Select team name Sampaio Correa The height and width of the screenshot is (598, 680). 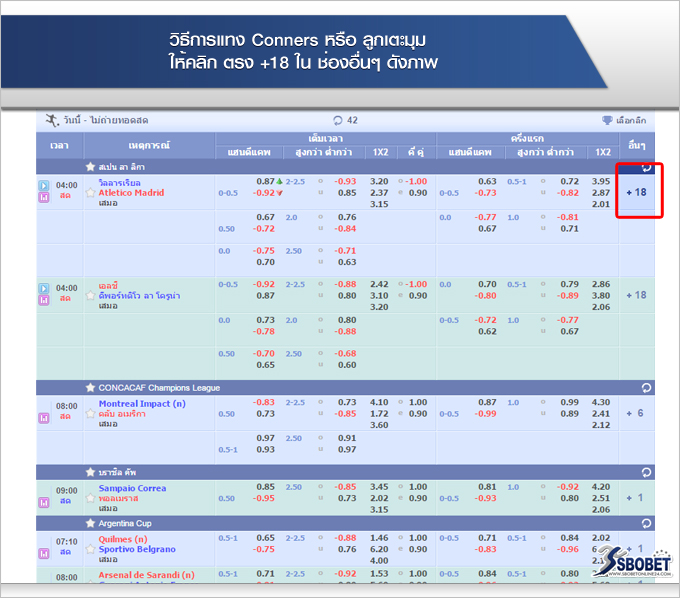click(x=132, y=488)
